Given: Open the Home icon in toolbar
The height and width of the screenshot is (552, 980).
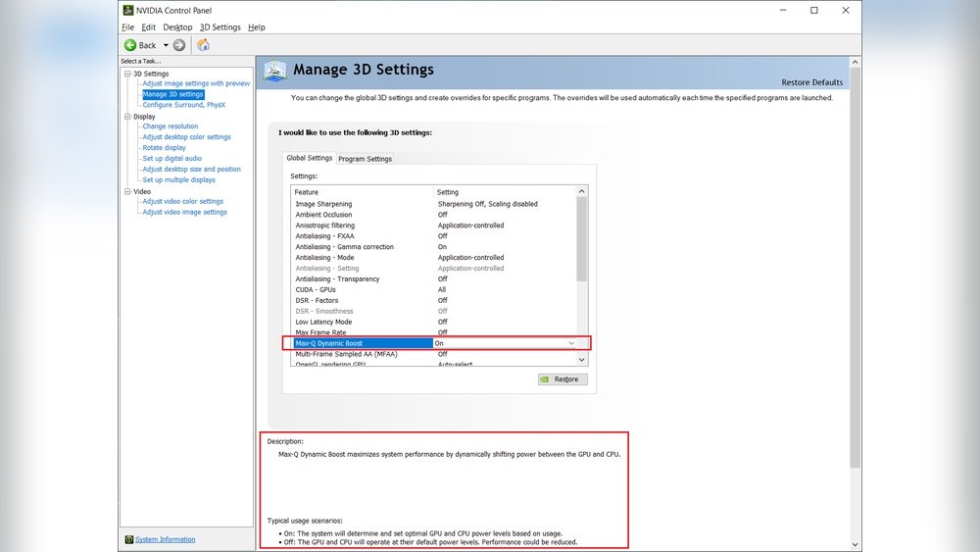Looking at the screenshot, I should pyautogui.click(x=203, y=44).
